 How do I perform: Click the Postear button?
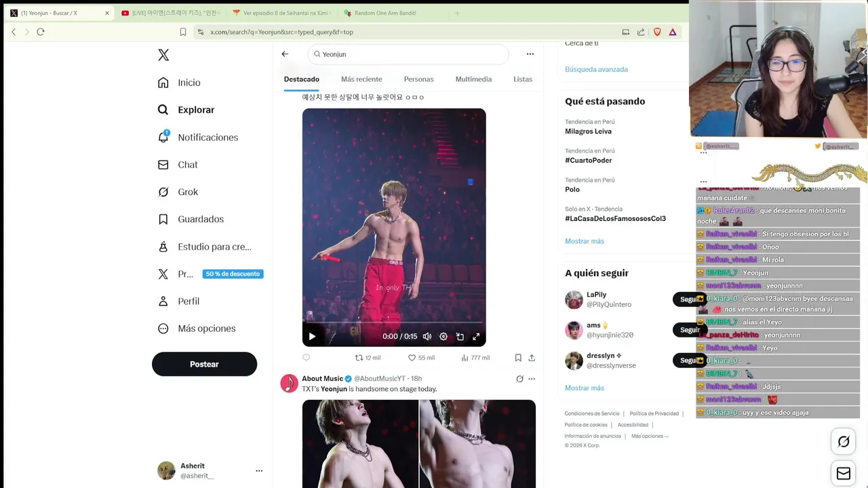(204, 364)
